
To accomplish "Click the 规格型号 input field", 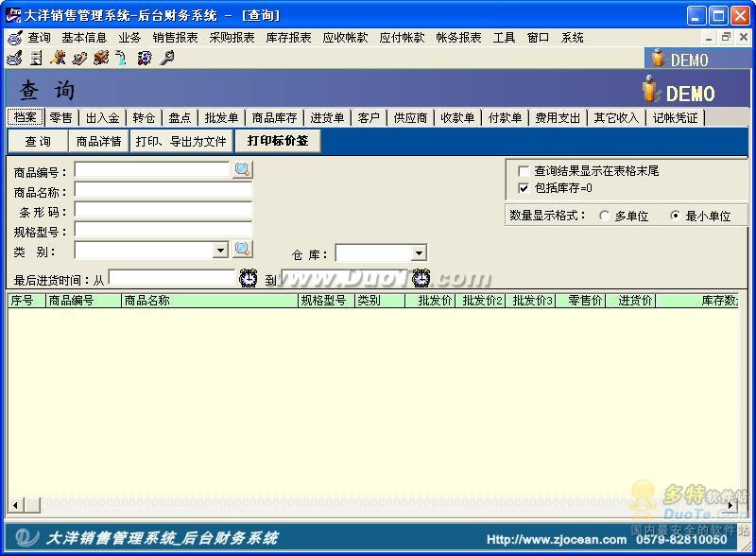I will tap(163, 229).
